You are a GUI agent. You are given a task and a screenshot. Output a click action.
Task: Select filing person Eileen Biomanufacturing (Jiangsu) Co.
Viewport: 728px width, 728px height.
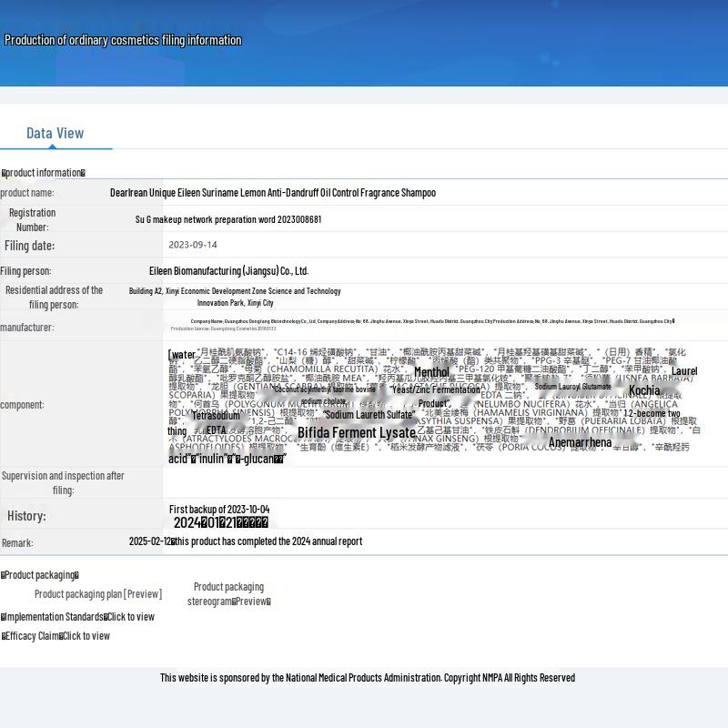click(x=228, y=271)
